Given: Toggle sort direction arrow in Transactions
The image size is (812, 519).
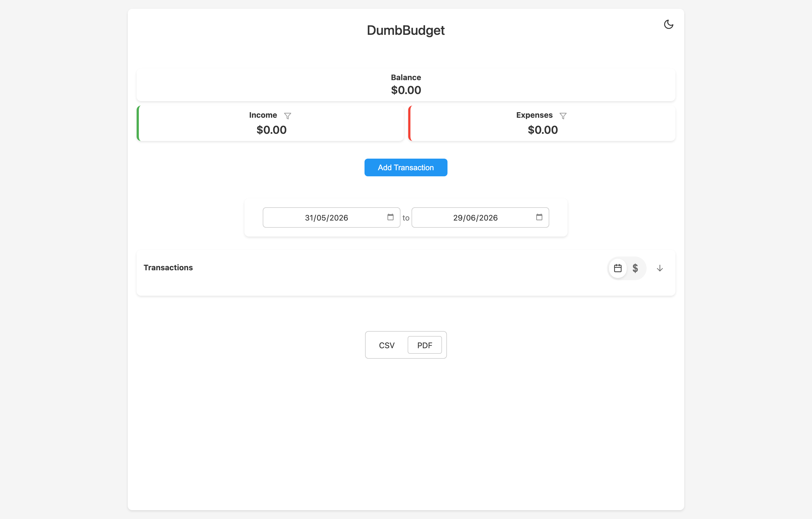Looking at the screenshot, I should click(x=660, y=268).
